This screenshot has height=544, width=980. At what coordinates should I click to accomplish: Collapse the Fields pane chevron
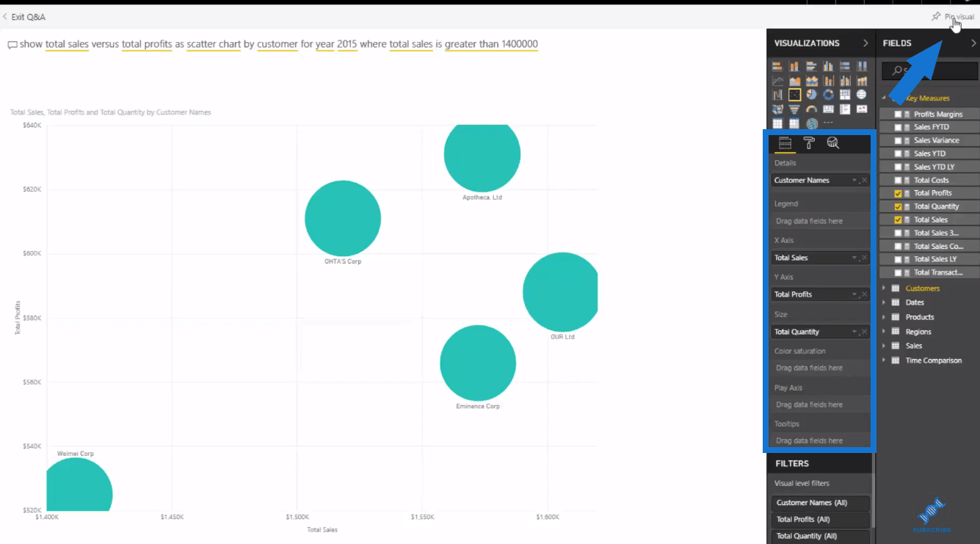coord(973,43)
